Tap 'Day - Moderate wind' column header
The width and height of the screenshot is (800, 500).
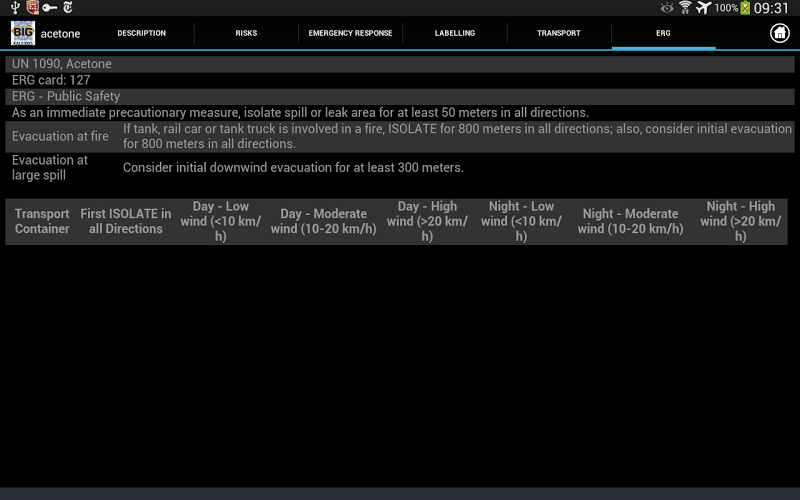[x=323, y=221]
